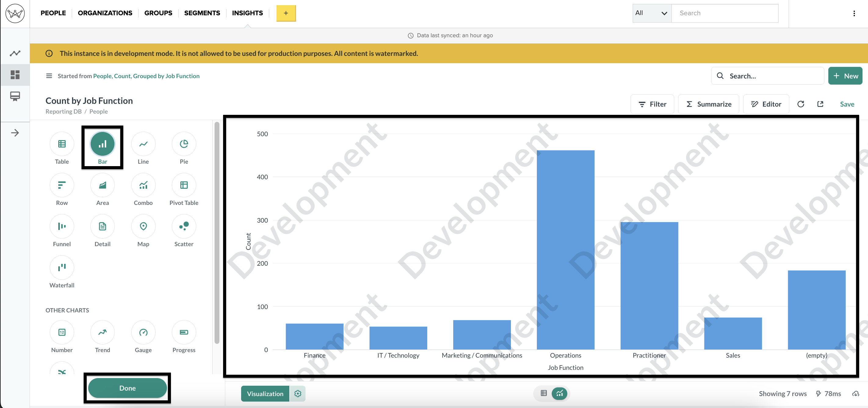Click the Done button
Image resolution: width=868 pixels, height=408 pixels.
[x=127, y=388]
